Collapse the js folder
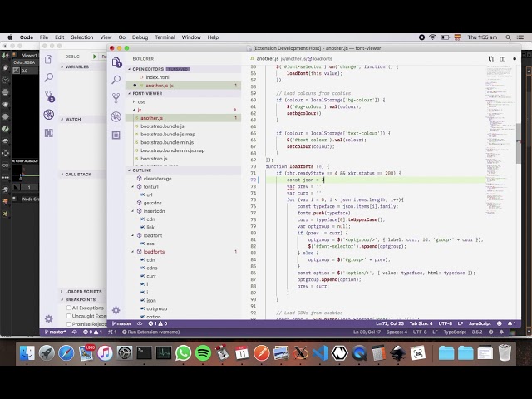This screenshot has width=532, height=399. point(134,110)
